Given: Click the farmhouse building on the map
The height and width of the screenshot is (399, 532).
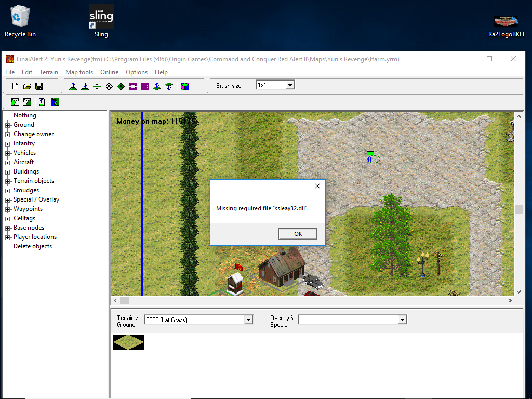Looking at the screenshot, I should pos(281,268).
